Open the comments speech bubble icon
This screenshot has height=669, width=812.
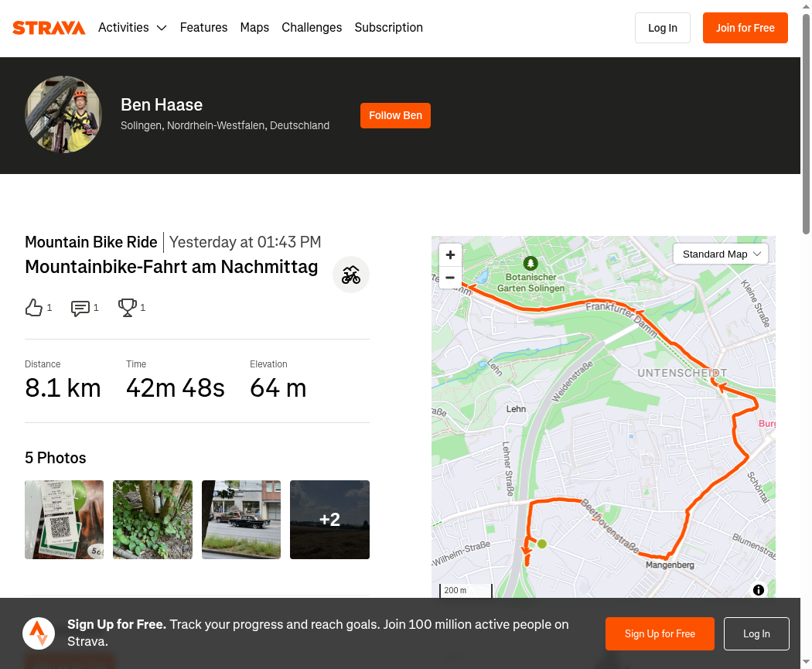tap(80, 308)
